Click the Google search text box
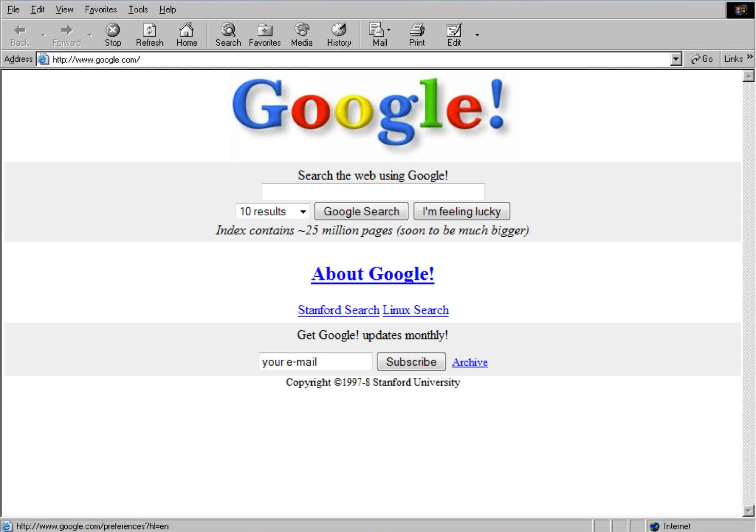Viewport: 756px width, 532px height. [373, 192]
